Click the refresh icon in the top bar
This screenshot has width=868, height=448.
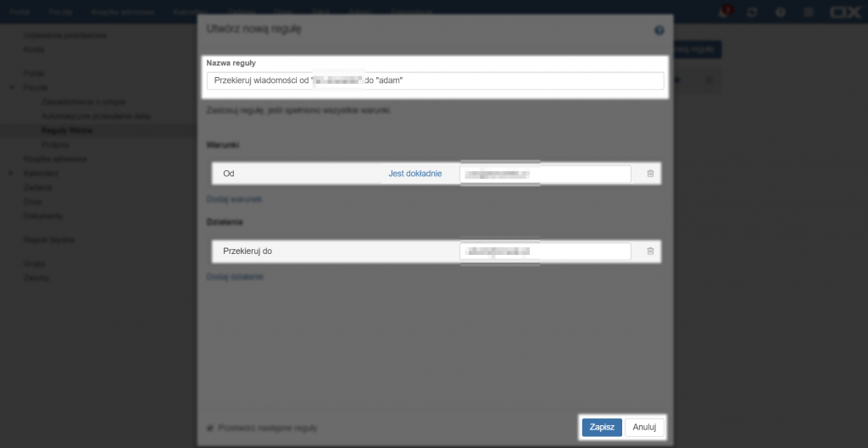click(x=750, y=13)
